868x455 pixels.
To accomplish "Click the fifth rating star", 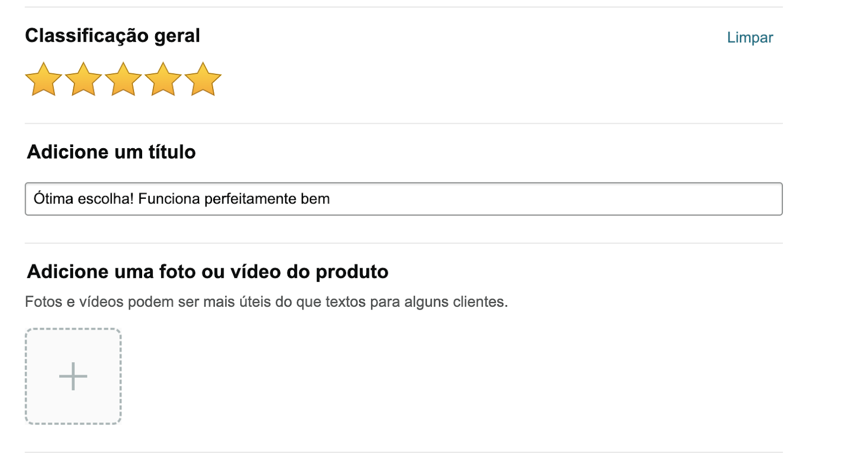I will coord(203,79).
